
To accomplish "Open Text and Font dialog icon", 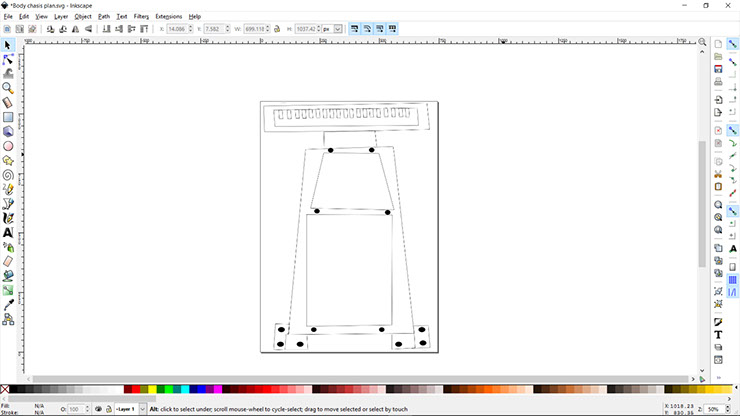I will 718,335.
